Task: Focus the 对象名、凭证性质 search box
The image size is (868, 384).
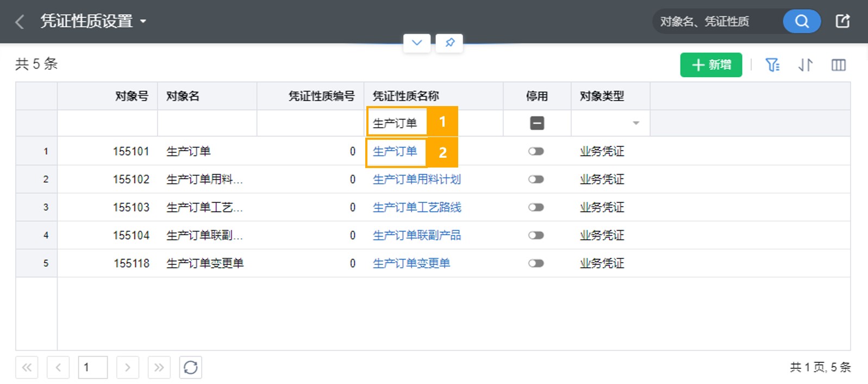Action: pyautogui.click(x=717, y=22)
